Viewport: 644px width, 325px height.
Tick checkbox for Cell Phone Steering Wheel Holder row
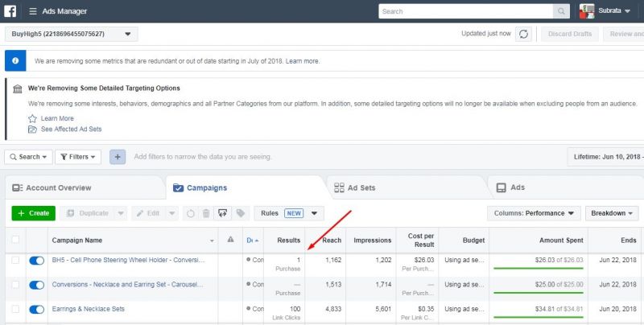point(15,260)
